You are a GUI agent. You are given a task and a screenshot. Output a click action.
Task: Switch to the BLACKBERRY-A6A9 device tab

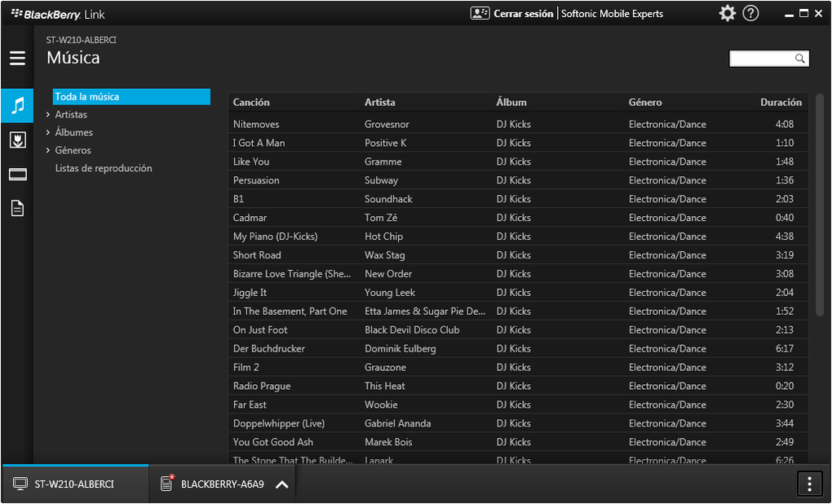point(223,484)
